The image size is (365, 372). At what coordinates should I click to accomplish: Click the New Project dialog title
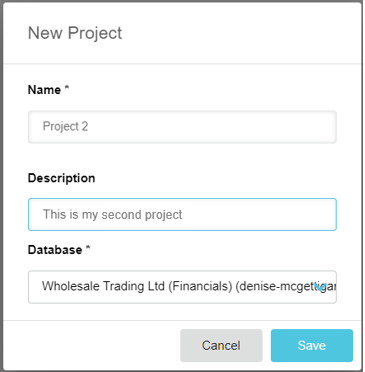[75, 33]
